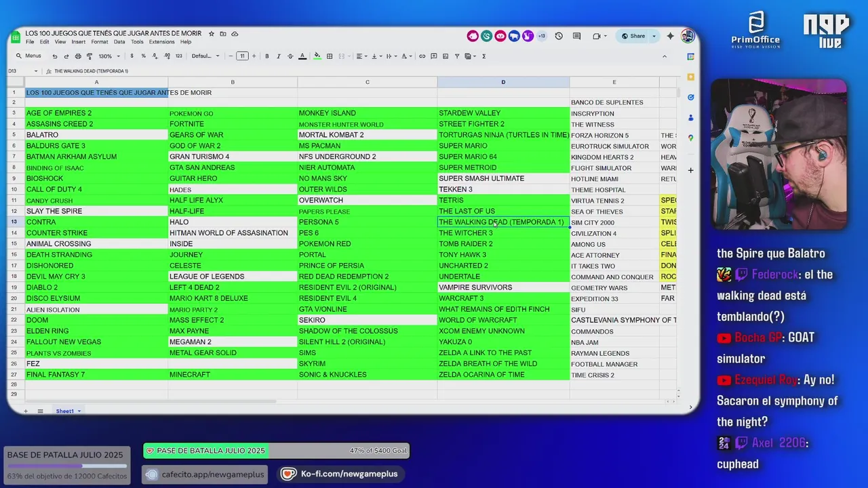868x488 pixels.
Task: Star the document title
Action: (x=212, y=34)
